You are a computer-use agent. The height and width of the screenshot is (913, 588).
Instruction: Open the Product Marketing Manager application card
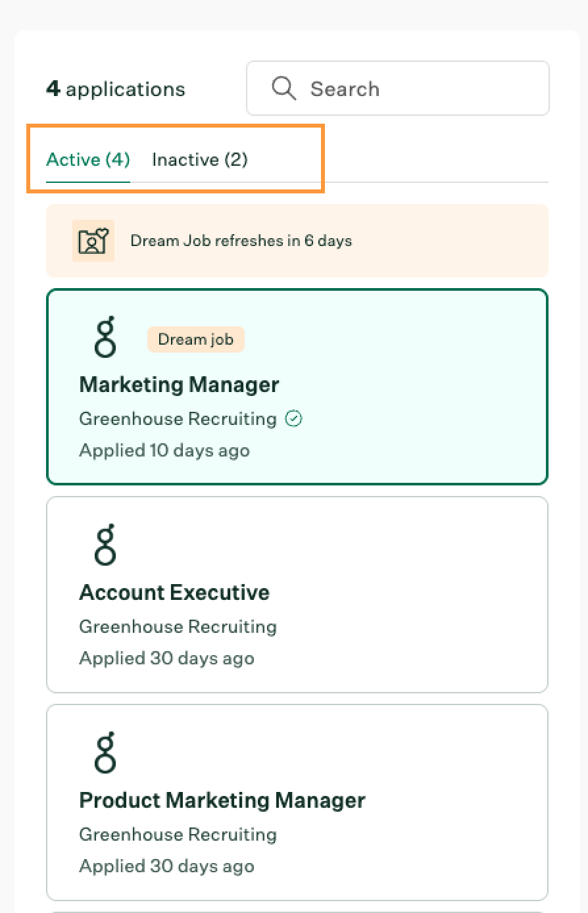tap(297, 802)
